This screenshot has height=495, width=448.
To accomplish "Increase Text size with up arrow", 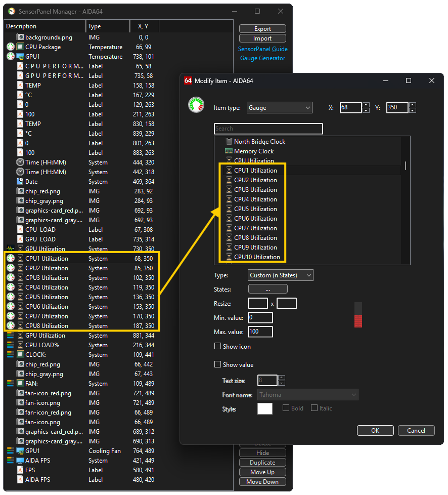I will pyautogui.click(x=282, y=378).
